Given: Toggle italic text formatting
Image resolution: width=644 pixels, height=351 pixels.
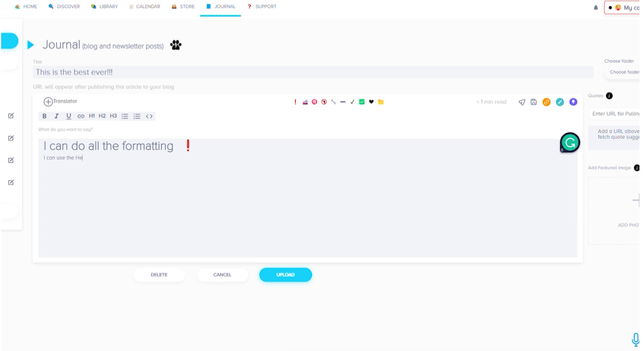Looking at the screenshot, I should (x=56, y=116).
